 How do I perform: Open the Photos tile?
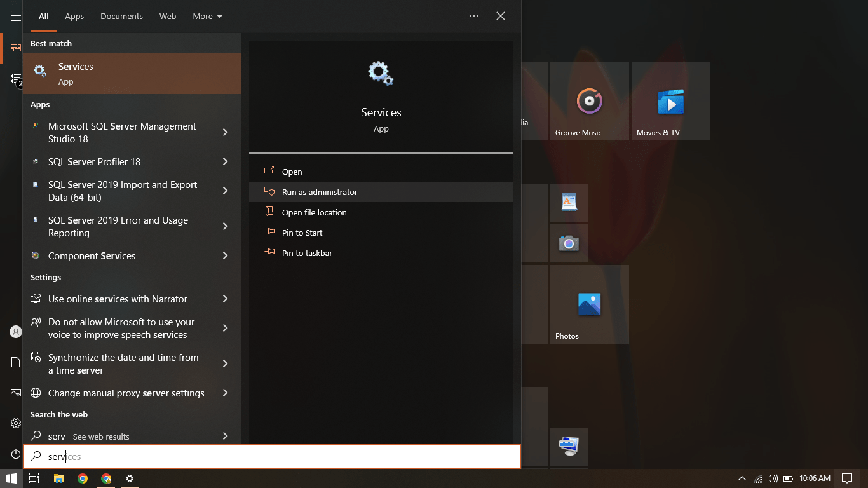coord(590,304)
